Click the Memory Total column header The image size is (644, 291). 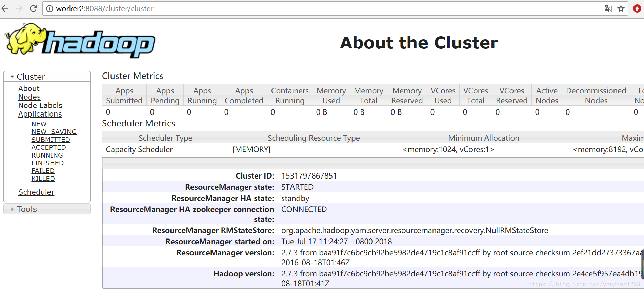pyautogui.click(x=368, y=96)
